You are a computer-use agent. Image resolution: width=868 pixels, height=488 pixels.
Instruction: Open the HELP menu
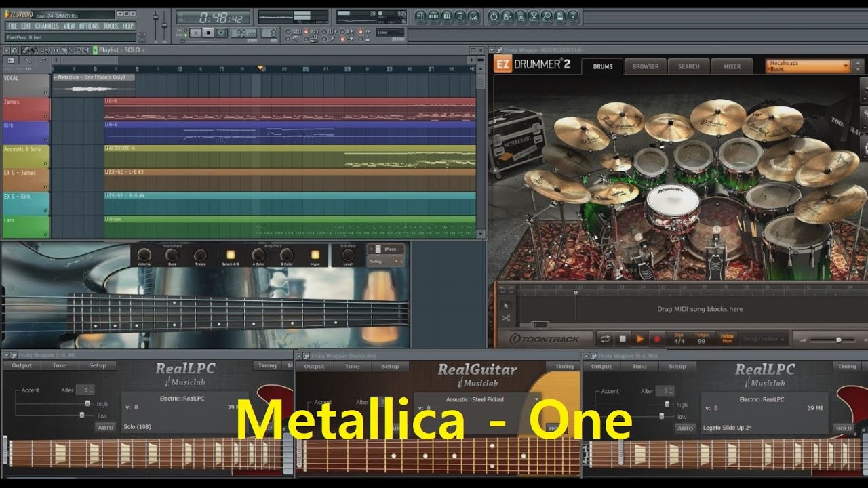(128, 26)
